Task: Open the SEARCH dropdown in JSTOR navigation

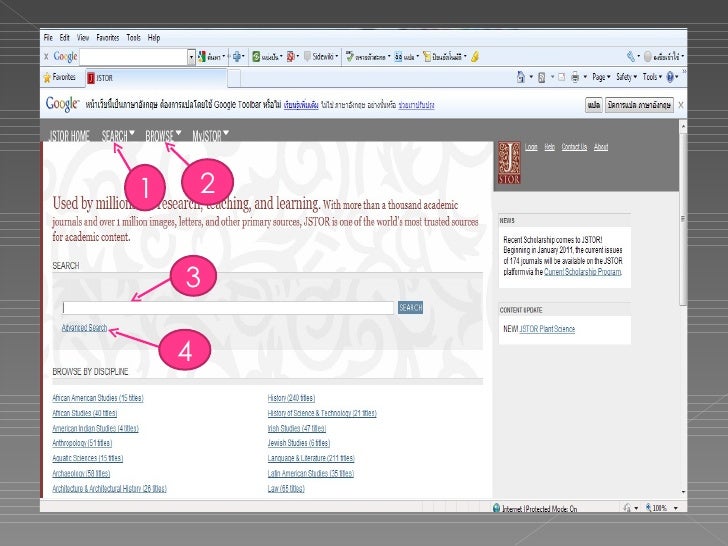Action: [x=118, y=136]
